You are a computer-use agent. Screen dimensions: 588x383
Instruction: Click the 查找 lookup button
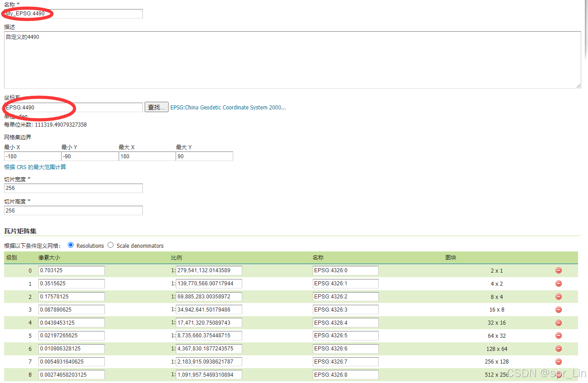pos(156,107)
